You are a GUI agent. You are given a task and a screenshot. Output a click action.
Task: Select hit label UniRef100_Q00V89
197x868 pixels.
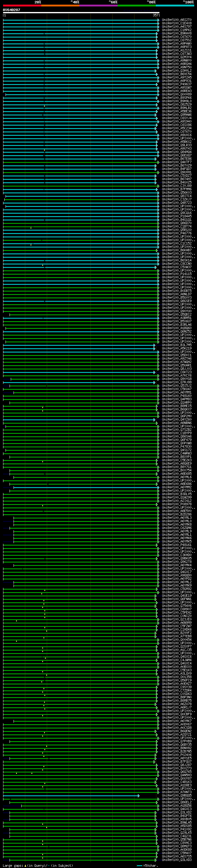(x=177, y=94)
